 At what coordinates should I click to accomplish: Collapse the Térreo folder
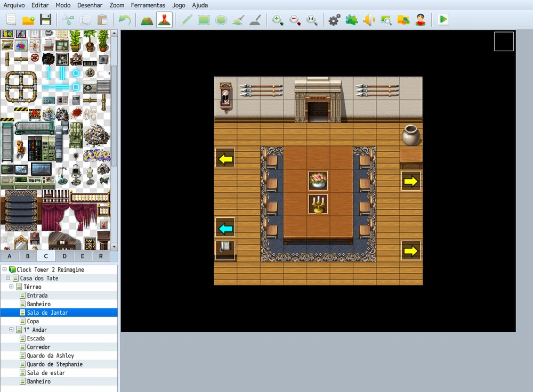click(12, 287)
